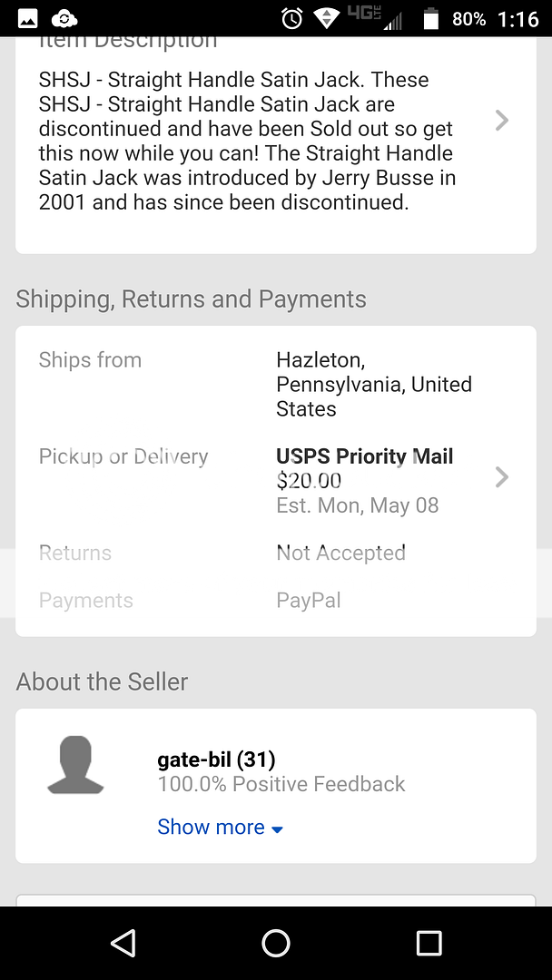The height and width of the screenshot is (980, 552).
Task: Tap the Returns Not Accepted row
Action: [x=275, y=554]
